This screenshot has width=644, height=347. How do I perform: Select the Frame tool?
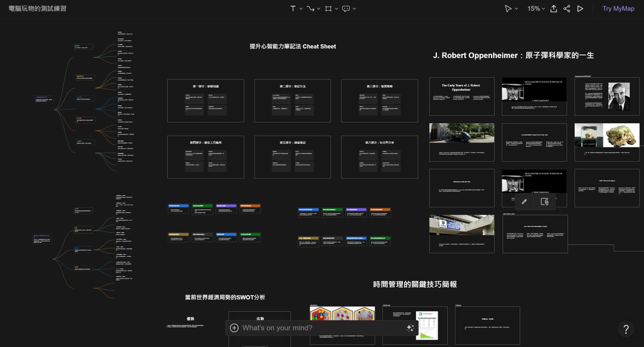(328, 9)
